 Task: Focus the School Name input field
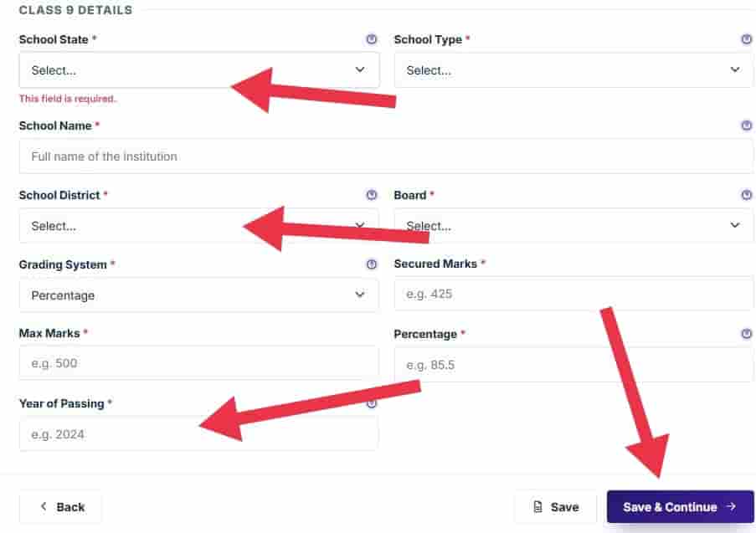(x=386, y=156)
